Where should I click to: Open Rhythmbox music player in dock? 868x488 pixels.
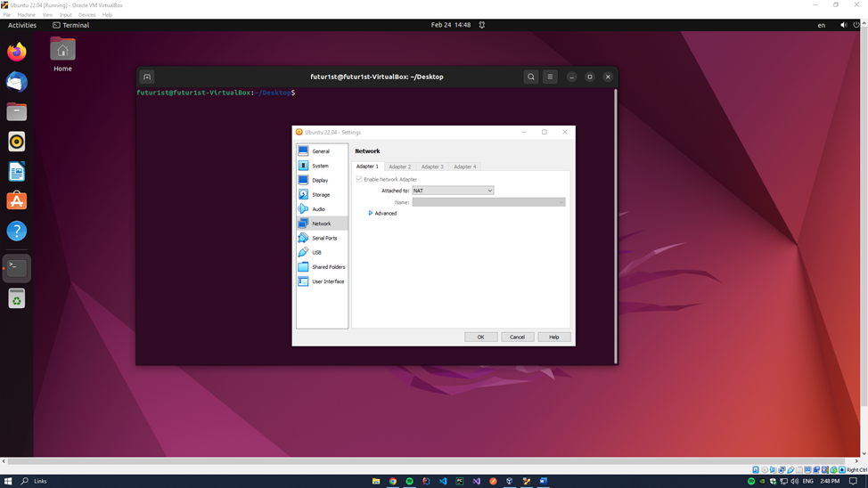17,142
